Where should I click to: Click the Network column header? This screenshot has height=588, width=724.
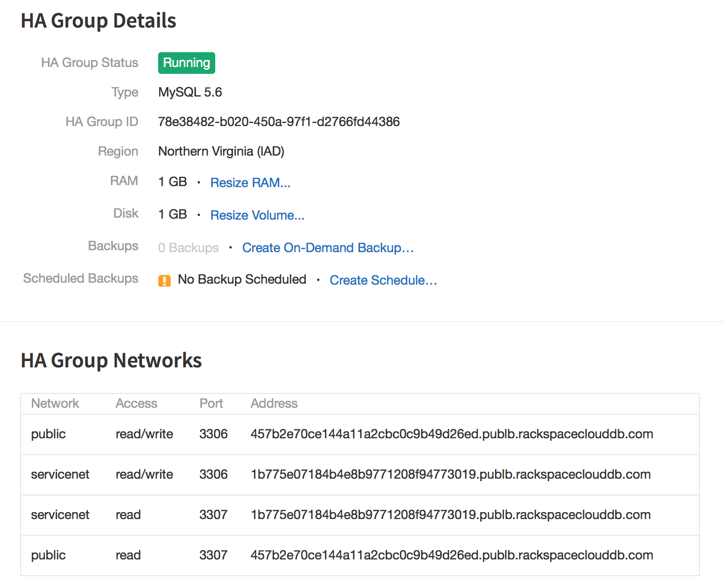click(55, 403)
